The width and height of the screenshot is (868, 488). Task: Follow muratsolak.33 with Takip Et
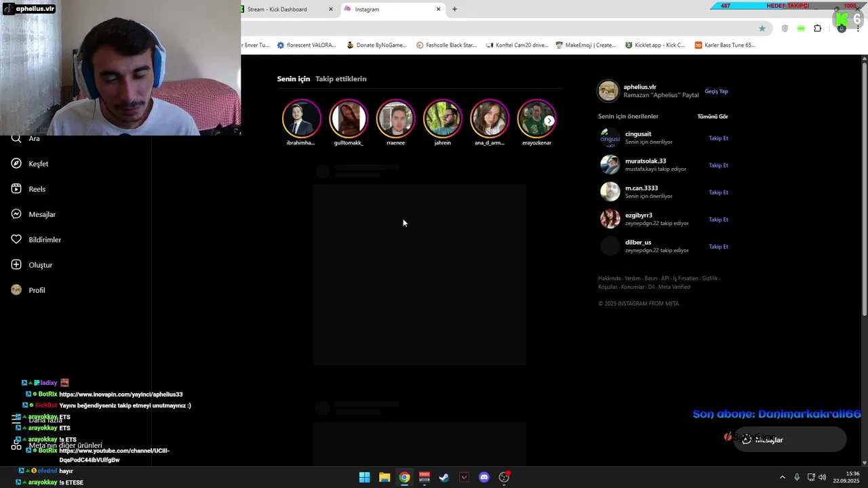pos(718,165)
